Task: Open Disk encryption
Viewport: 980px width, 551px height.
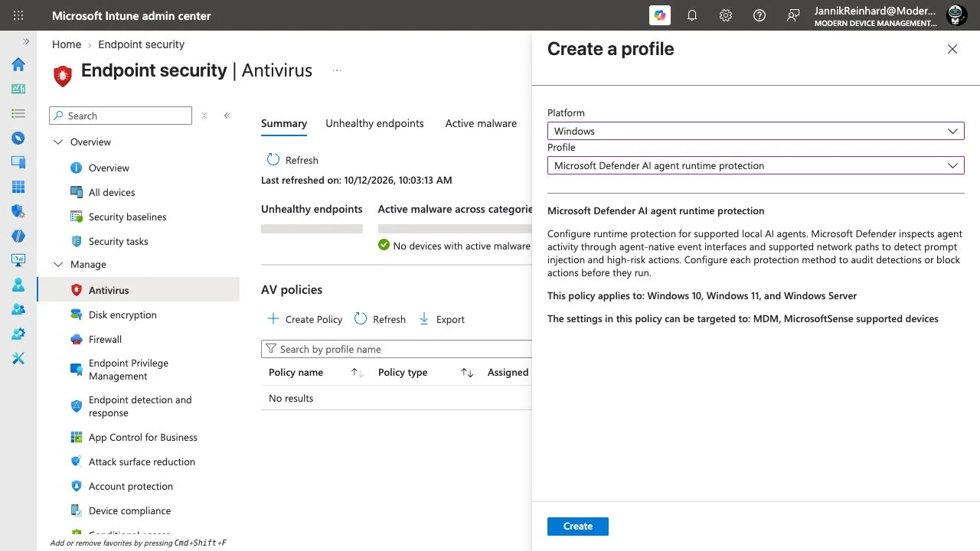Action: (122, 315)
